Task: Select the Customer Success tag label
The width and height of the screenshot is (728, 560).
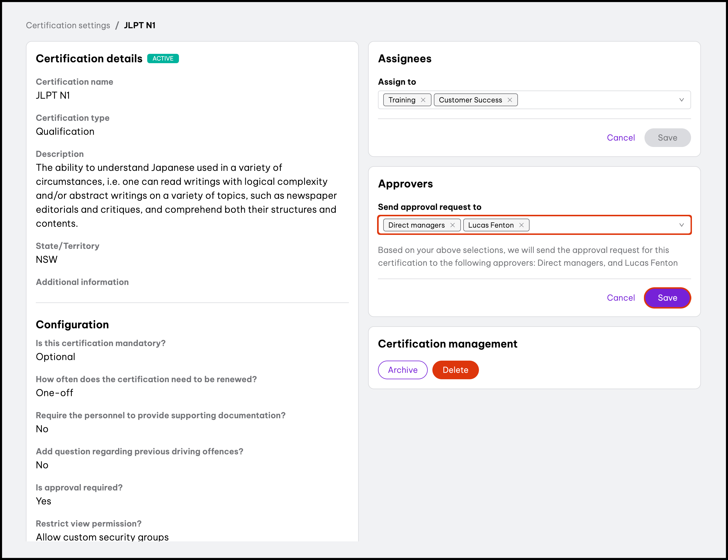Action: pyautogui.click(x=470, y=100)
